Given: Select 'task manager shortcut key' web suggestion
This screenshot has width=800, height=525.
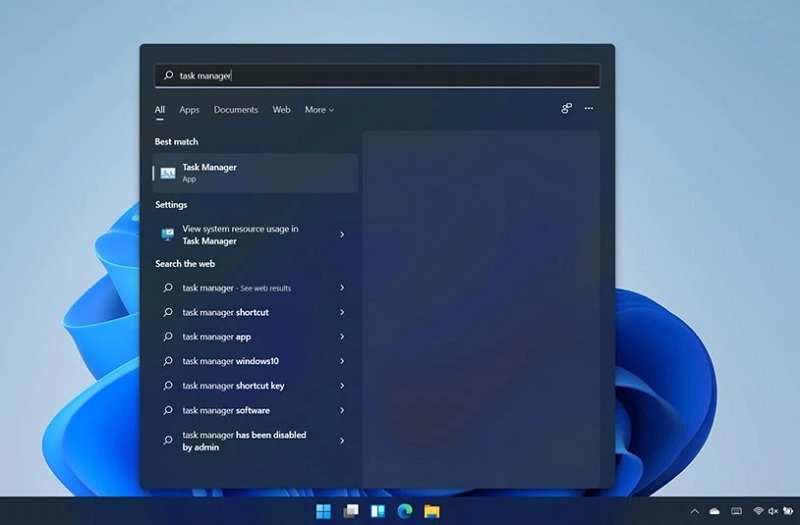Looking at the screenshot, I should click(x=255, y=386).
